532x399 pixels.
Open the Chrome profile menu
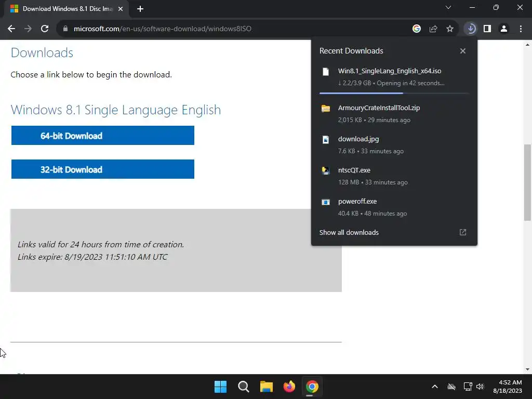click(x=504, y=29)
